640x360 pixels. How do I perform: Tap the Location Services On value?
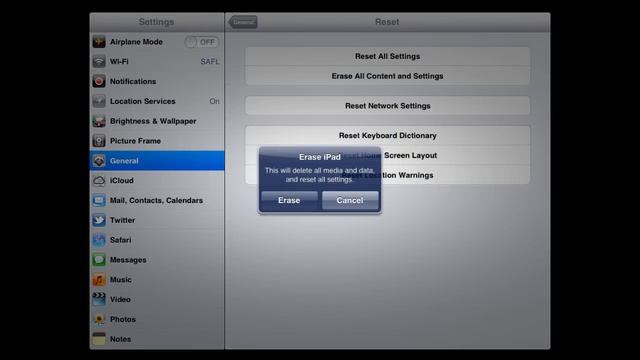point(214,101)
